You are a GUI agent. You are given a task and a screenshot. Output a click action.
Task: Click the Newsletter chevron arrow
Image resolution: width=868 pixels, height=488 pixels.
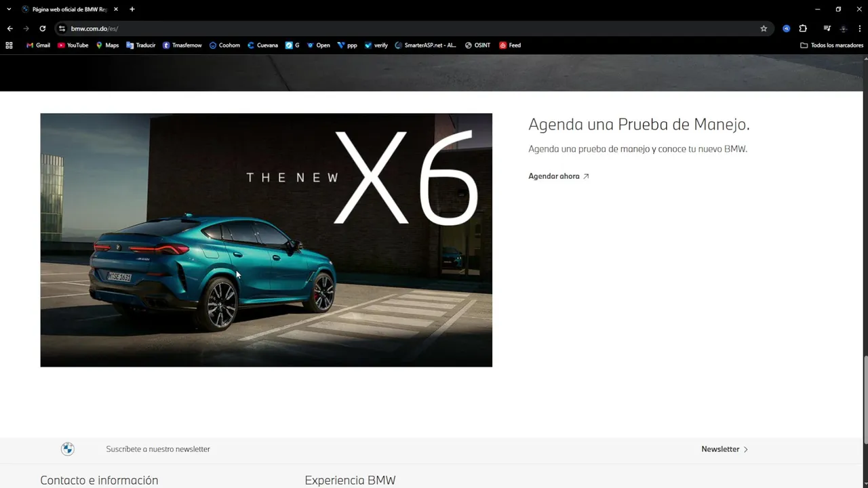pyautogui.click(x=745, y=449)
